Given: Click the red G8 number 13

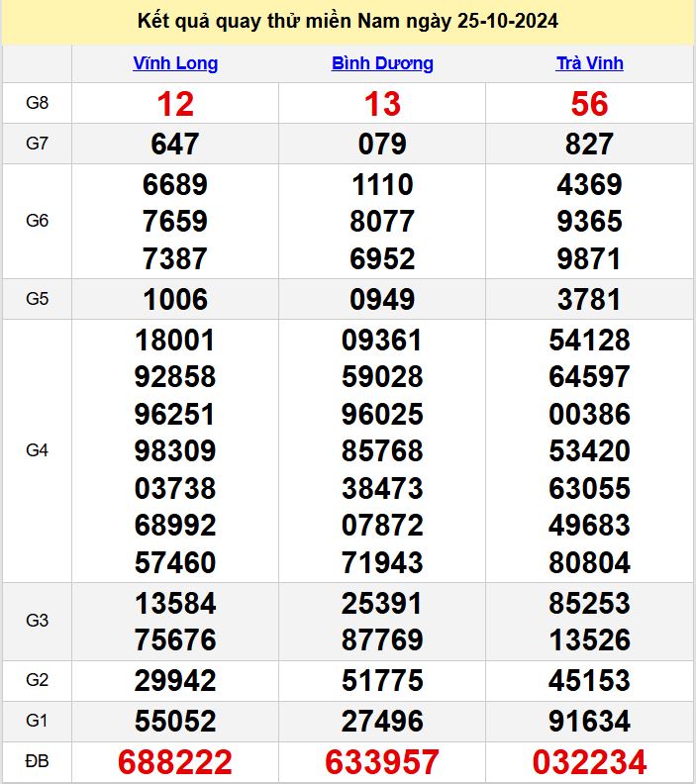Looking at the screenshot, I should [x=382, y=104].
